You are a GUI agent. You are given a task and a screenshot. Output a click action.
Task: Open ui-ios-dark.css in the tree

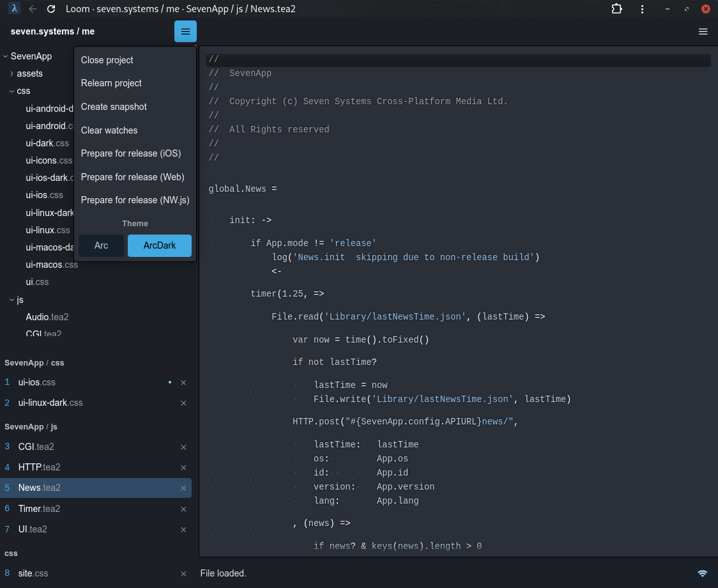pos(49,178)
